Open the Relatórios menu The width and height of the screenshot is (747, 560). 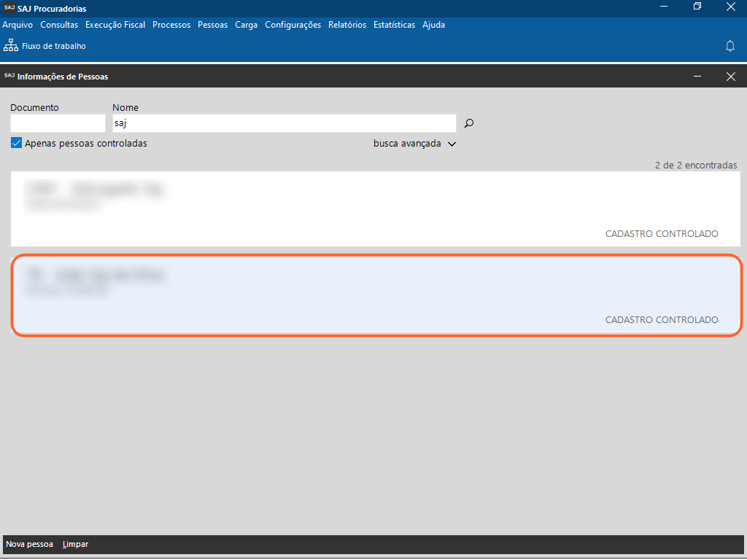pyautogui.click(x=347, y=25)
